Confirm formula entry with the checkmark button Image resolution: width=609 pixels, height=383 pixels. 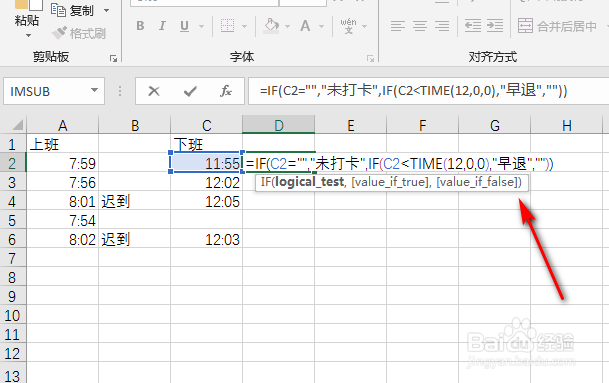(190, 91)
